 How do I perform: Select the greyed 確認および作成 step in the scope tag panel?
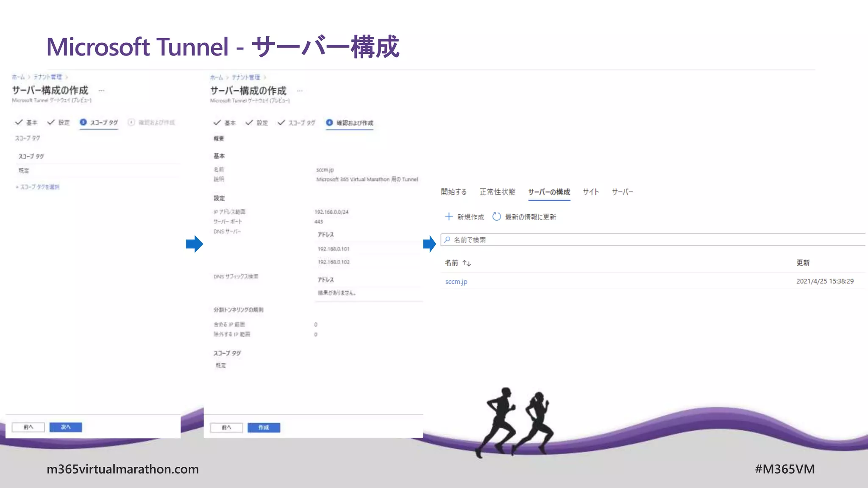pyautogui.click(x=151, y=122)
